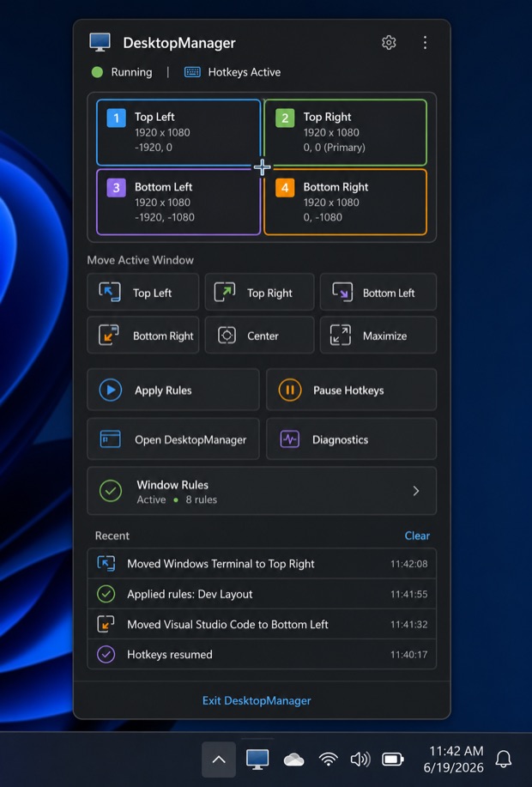532x787 pixels.
Task: Click the Apply Rules play icon
Action: (x=111, y=390)
